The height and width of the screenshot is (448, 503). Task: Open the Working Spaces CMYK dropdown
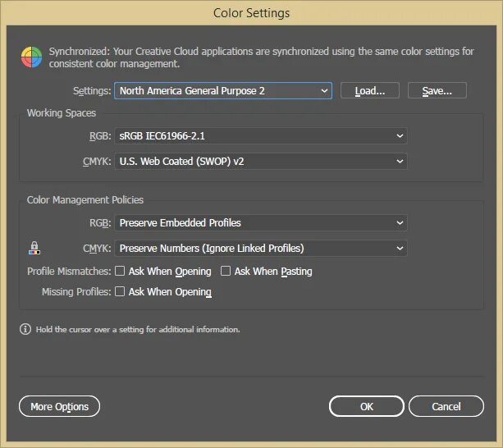click(x=261, y=162)
